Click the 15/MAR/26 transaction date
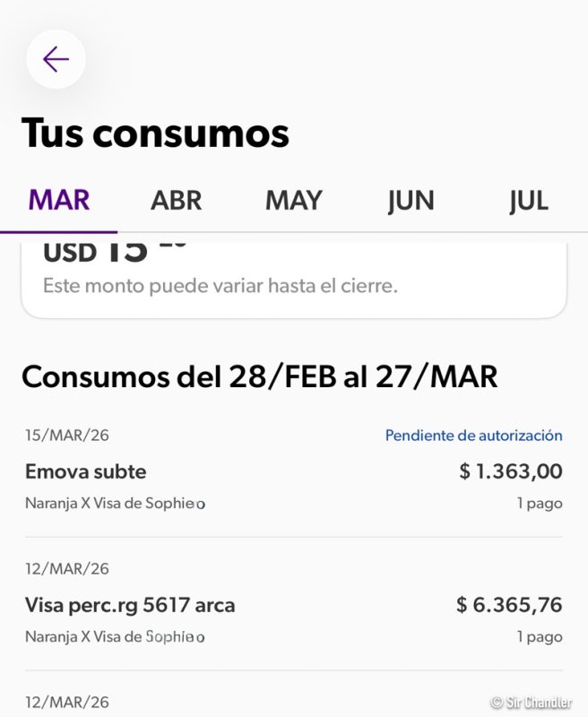Screen dimensions: 588x717 pos(67,436)
